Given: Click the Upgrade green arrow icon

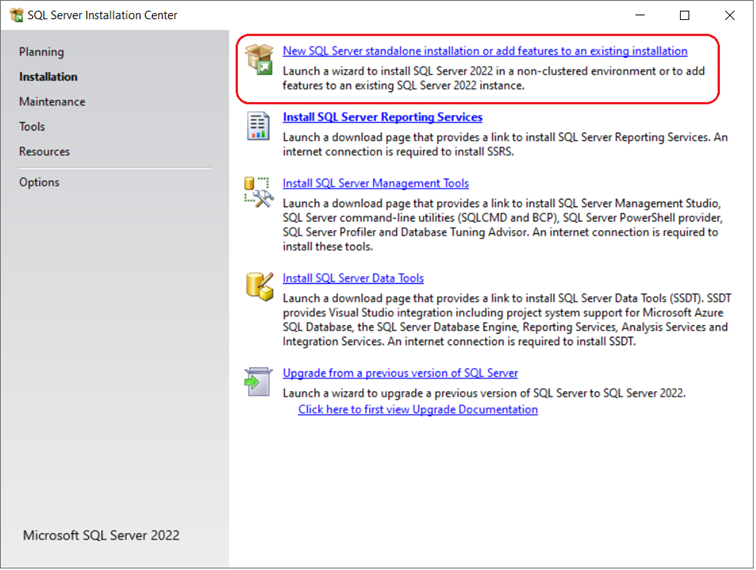Looking at the screenshot, I should click(x=258, y=381).
